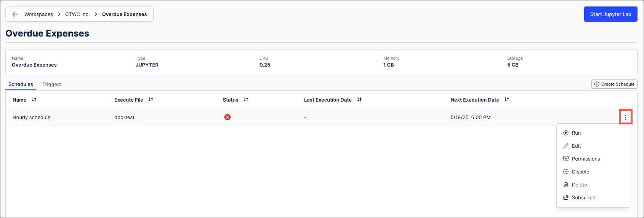Click the red failed status icon
This screenshot has height=218, width=644.
(x=227, y=117)
